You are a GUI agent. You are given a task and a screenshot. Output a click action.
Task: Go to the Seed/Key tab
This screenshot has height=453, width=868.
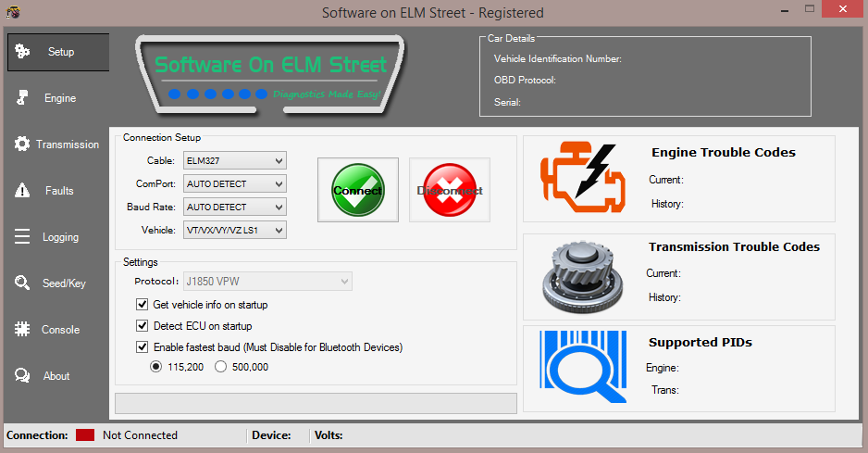pyautogui.click(x=64, y=283)
